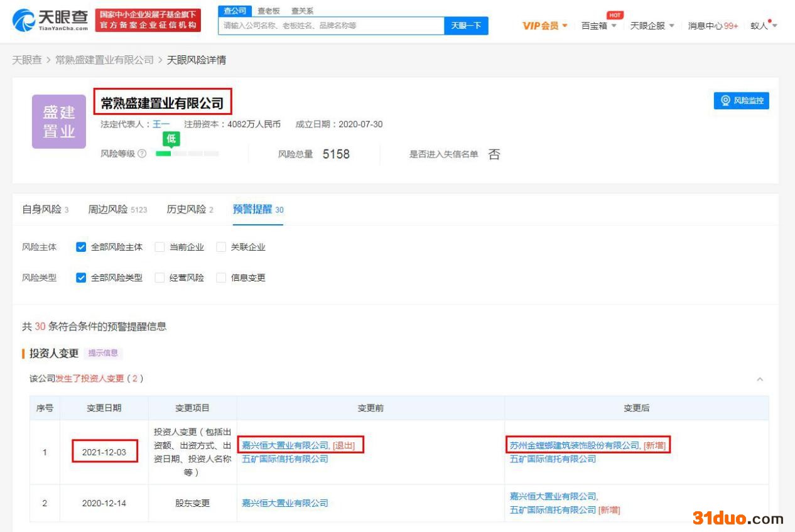Click the 提示信息 tag
This screenshot has width=795, height=532.
[x=103, y=353]
